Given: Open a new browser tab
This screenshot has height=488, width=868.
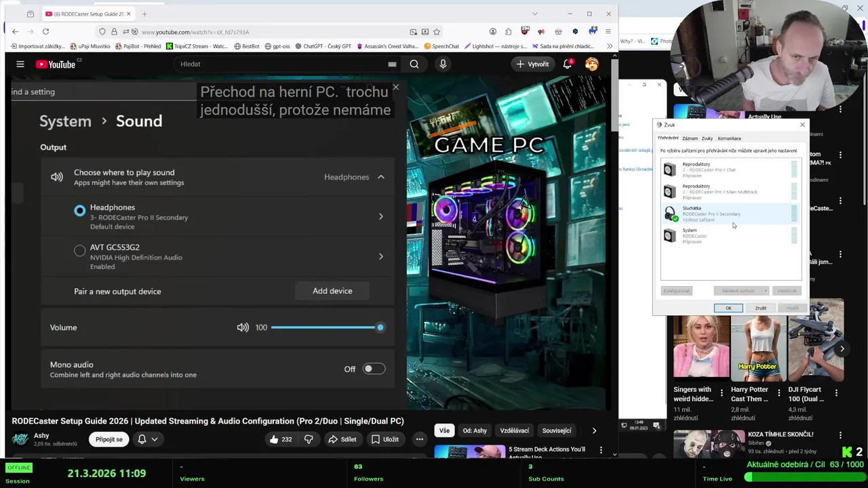Looking at the screenshot, I should pos(144,14).
